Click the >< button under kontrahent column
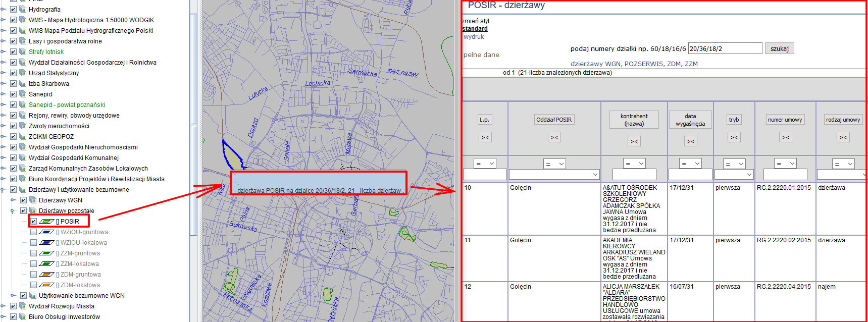The height and width of the screenshot is (322, 868). 634,141
